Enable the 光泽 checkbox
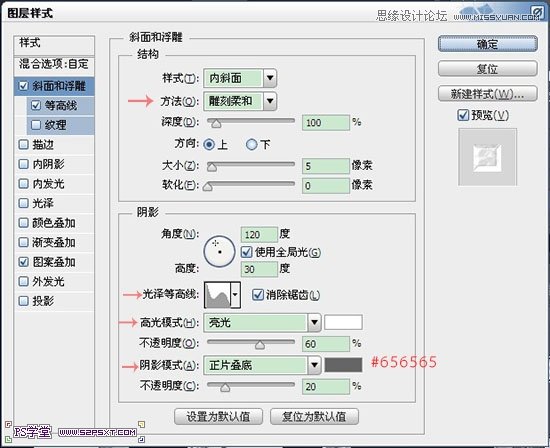Screen dimensions: 550x448 coord(23,203)
